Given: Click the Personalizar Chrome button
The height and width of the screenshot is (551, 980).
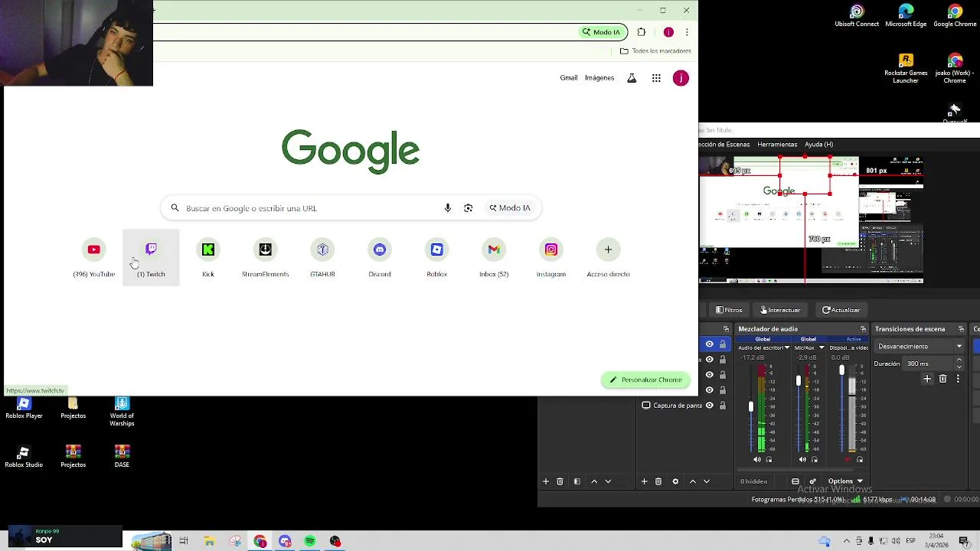Looking at the screenshot, I should point(645,380).
